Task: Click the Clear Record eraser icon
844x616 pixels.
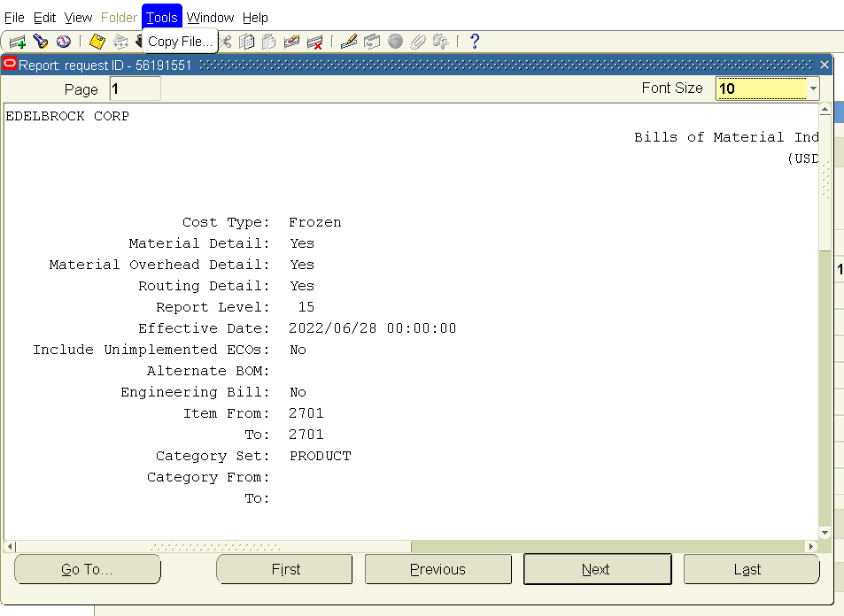Action: click(291, 42)
